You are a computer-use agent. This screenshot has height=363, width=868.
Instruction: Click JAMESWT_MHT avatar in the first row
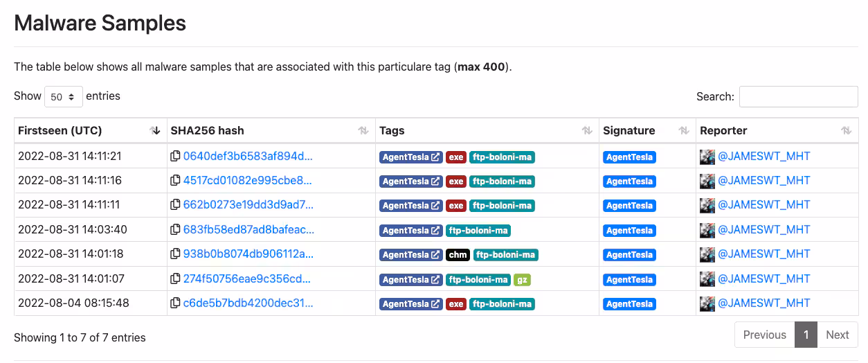pyautogui.click(x=707, y=157)
